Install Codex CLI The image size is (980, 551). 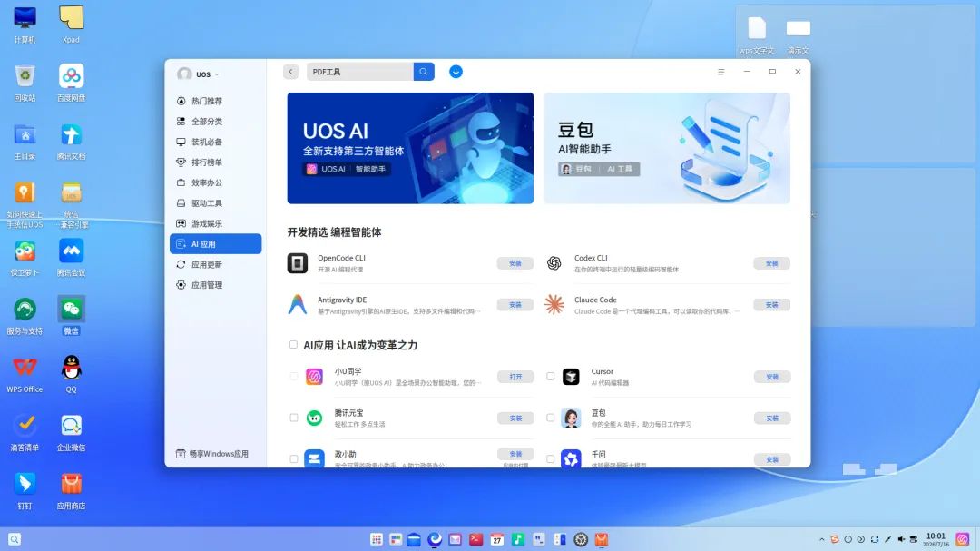pyautogui.click(x=772, y=263)
